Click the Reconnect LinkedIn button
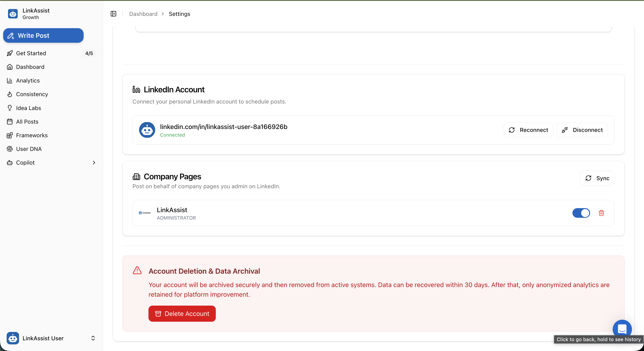 click(528, 130)
